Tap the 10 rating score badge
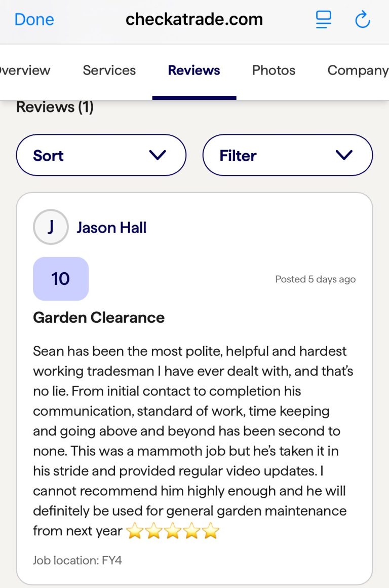The height and width of the screenshot is (588, 389). pos(61,279)
